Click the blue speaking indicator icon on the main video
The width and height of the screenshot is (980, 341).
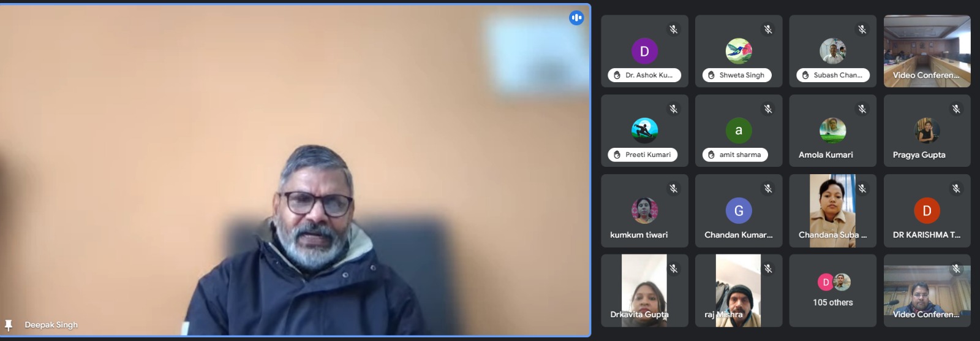576,18
